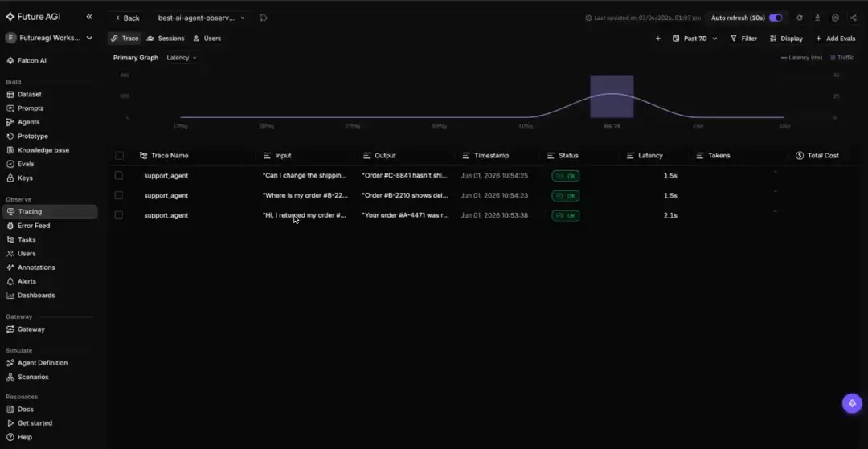Tick the checkbox for the 10:54:23 trace row

pyautogui.click(x=118, y=195)
